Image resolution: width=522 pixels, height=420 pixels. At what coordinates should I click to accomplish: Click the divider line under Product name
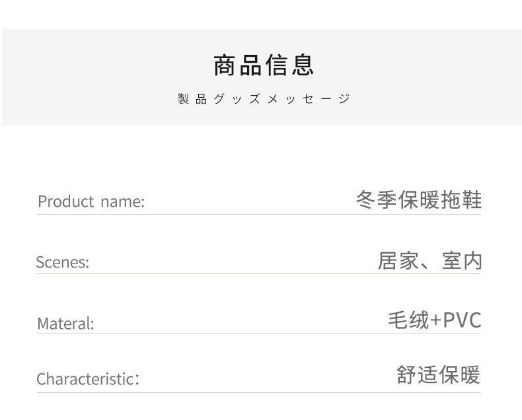pos(258,214)
